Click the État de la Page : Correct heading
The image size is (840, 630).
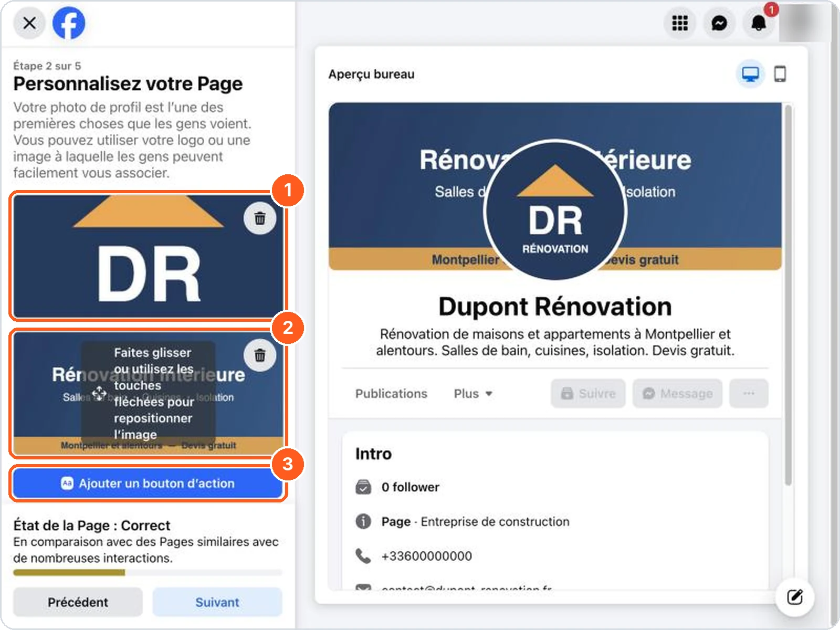(x=92, y=526)
